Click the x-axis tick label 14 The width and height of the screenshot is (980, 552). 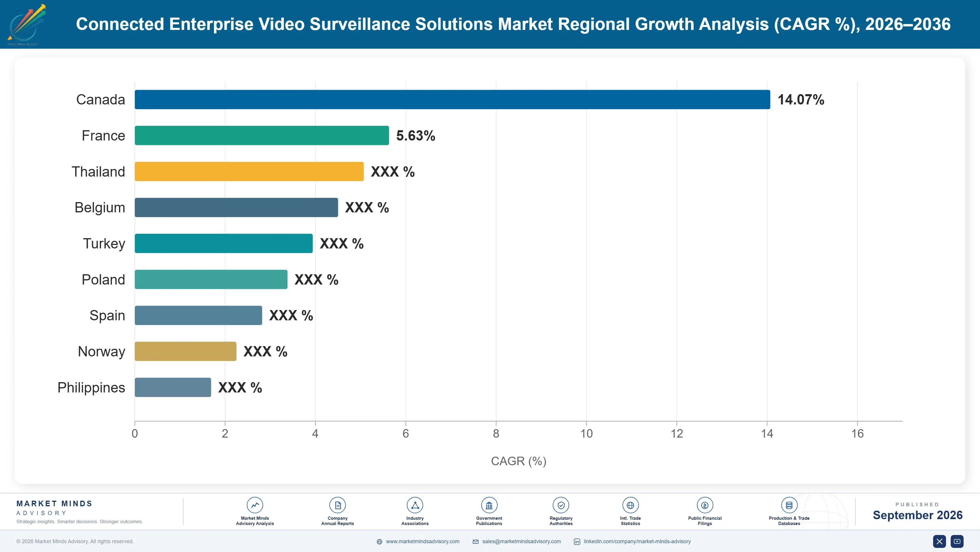coord(767,434)
